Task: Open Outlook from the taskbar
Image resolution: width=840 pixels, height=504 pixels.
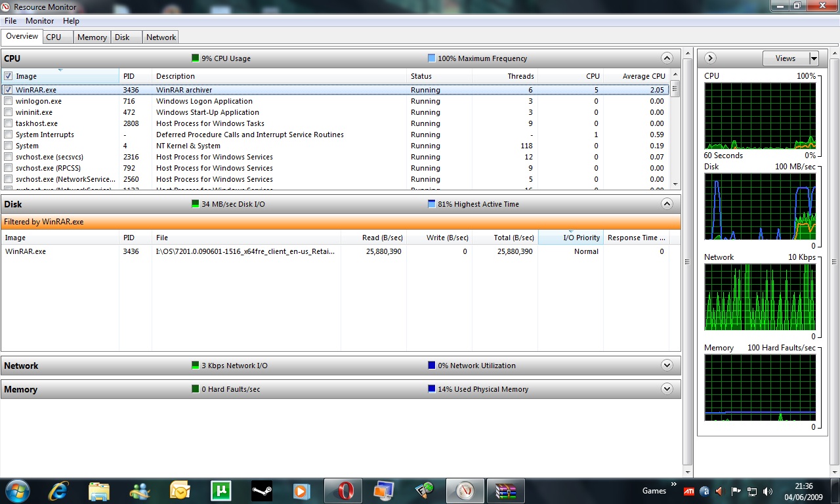Action: [180, 490]
